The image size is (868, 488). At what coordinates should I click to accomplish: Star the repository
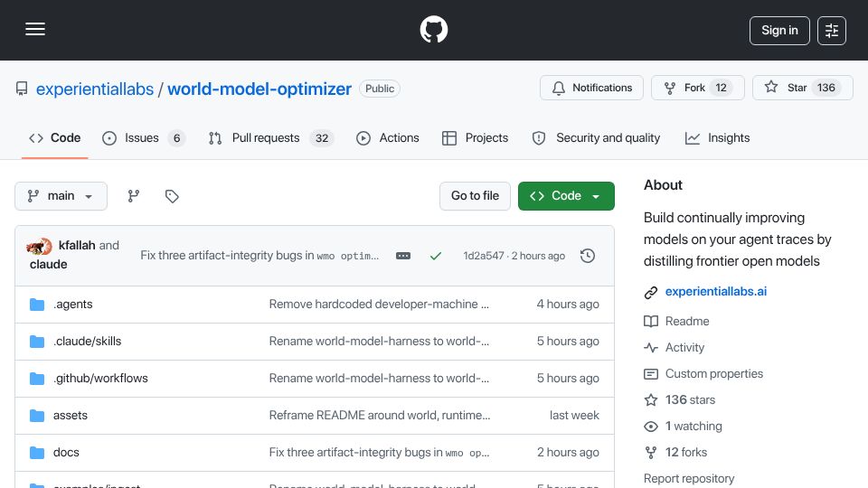click(x=803, y=88)
